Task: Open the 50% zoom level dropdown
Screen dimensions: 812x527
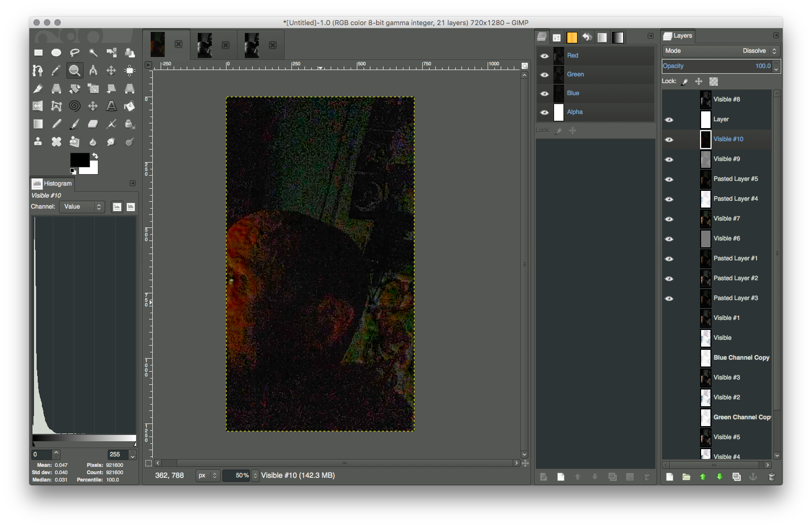Action: pos(255,476)
